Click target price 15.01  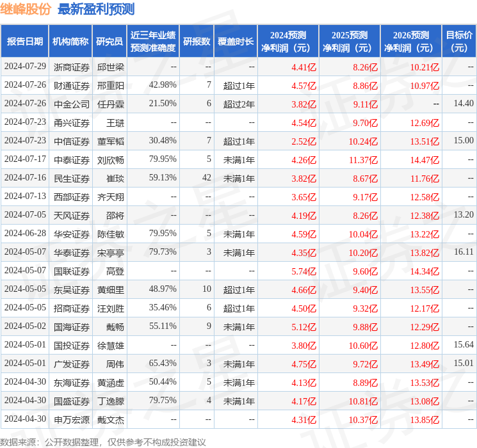[x=464, y=363]
